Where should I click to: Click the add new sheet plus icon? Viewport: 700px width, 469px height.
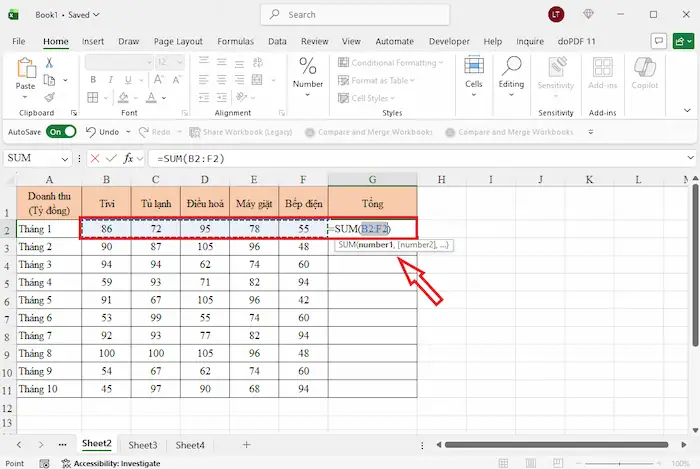pyautogui.click(x=246, y=444)
